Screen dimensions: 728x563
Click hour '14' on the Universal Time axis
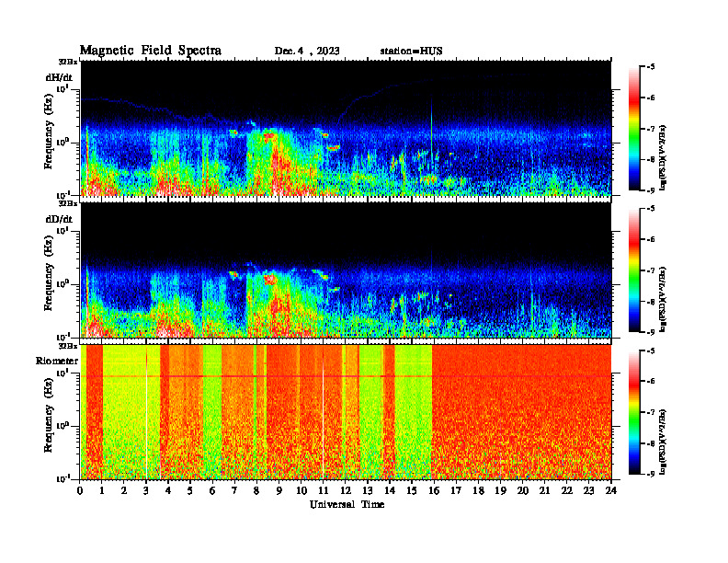point(390,491)
